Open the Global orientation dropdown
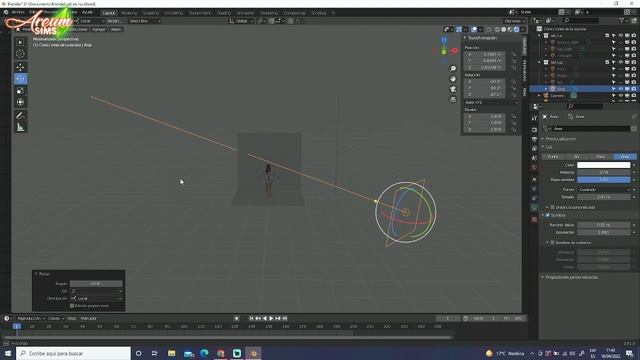The width and height of the screenshot is (640, 360). (241, 21)
